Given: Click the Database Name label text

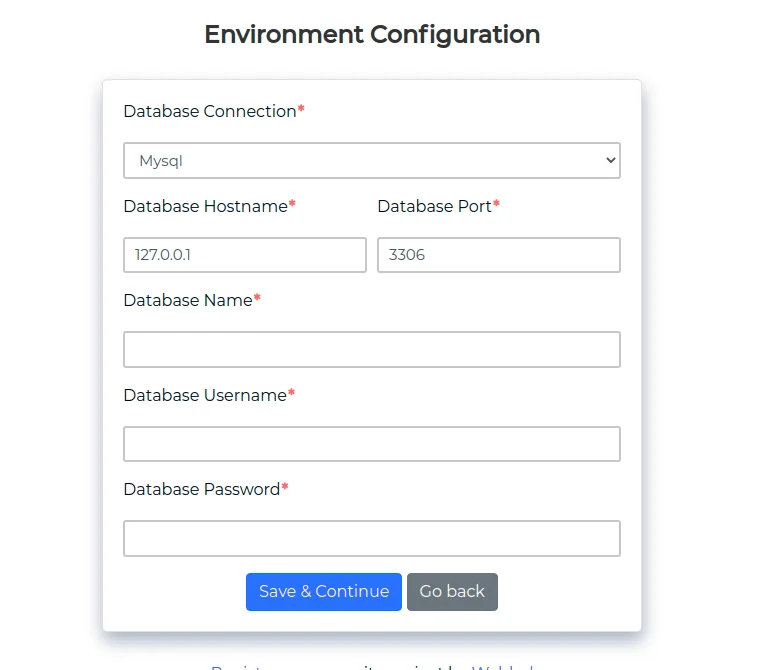Looking at the screenshot, I should coord(187,300).
